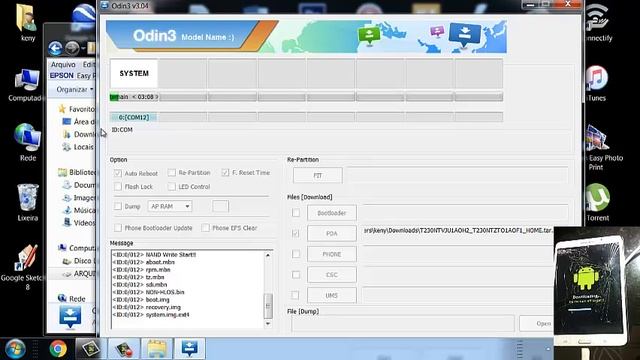Toggle the LED Control checkbox
Screen dimensions: 640x360
(172, 187)
